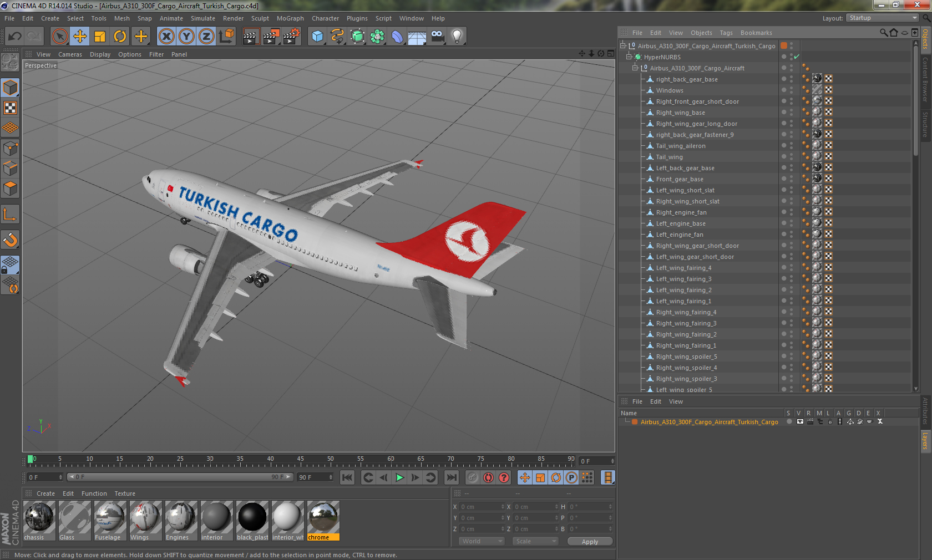Enable the snap magnet icon
This screenshot has width=932, height=560.
pyautogui.click(x=11, y=240)
